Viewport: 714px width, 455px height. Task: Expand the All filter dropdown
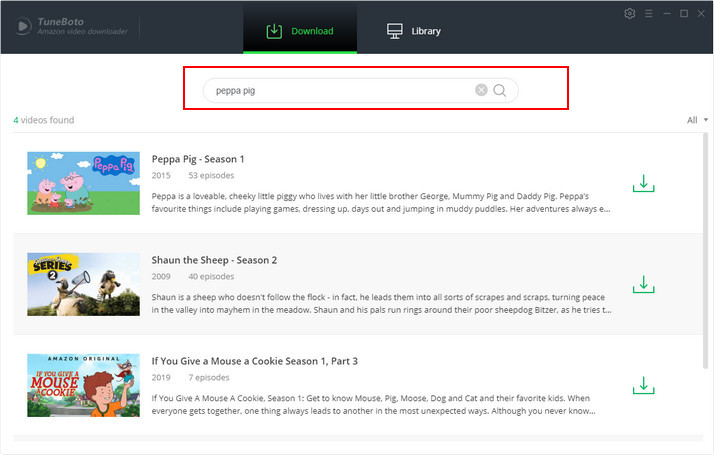click(x=697, y=120)
